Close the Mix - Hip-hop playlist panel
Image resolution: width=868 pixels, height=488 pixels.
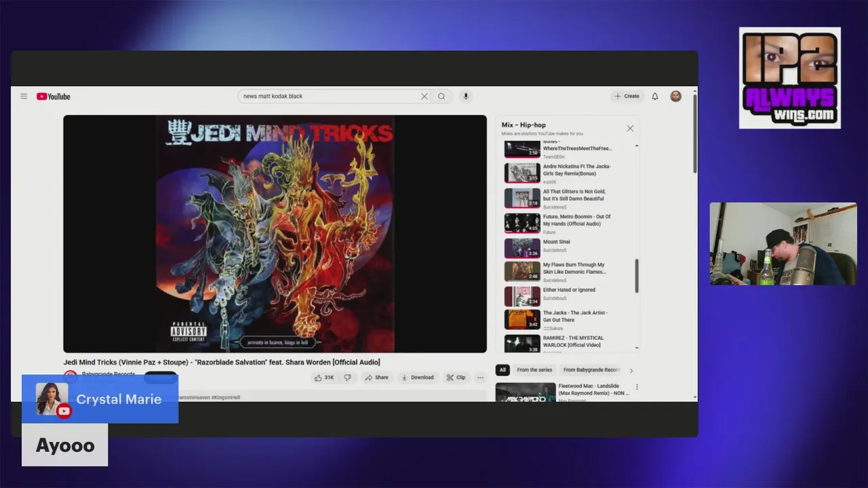[x=630, y=128]
